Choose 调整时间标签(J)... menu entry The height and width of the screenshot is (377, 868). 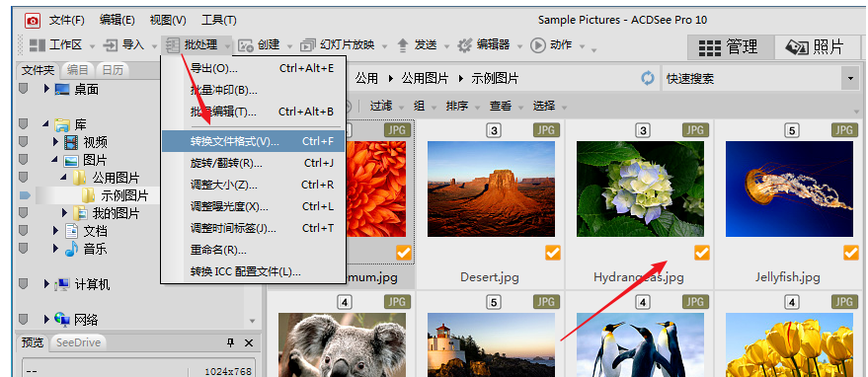pos(253,228)
